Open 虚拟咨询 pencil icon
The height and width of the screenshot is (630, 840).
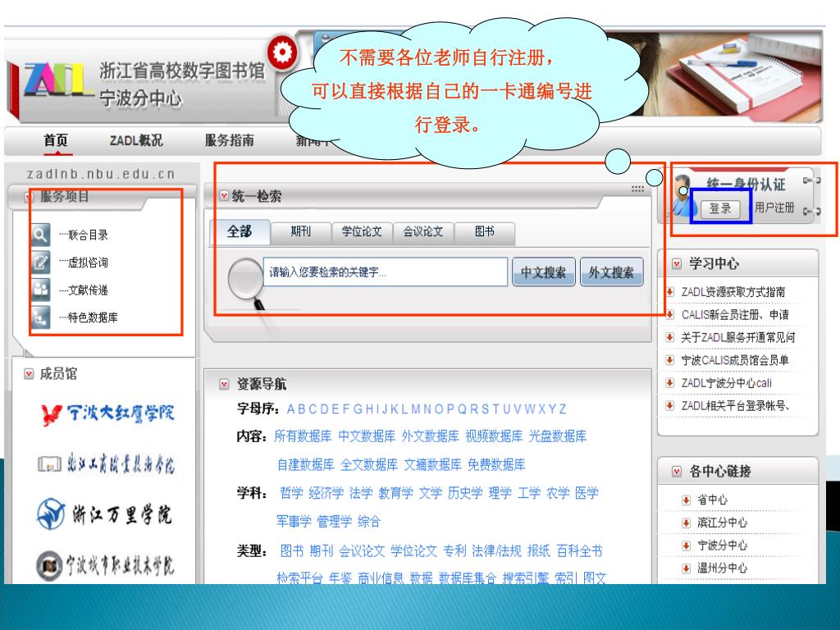[x=41, y=262]
